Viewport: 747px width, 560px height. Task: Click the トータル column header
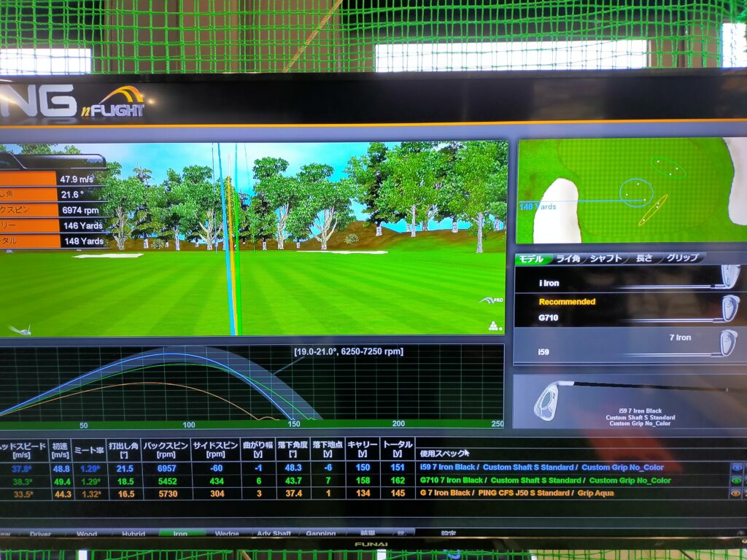(x=398, y=449)
